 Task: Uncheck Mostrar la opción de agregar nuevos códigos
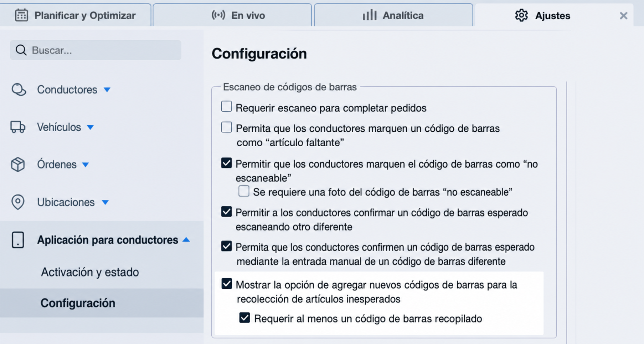227,284
